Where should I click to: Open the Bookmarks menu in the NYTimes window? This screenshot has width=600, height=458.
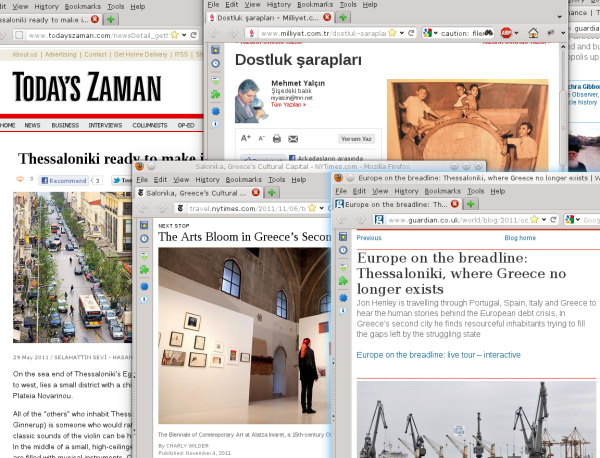coord(240,180)
